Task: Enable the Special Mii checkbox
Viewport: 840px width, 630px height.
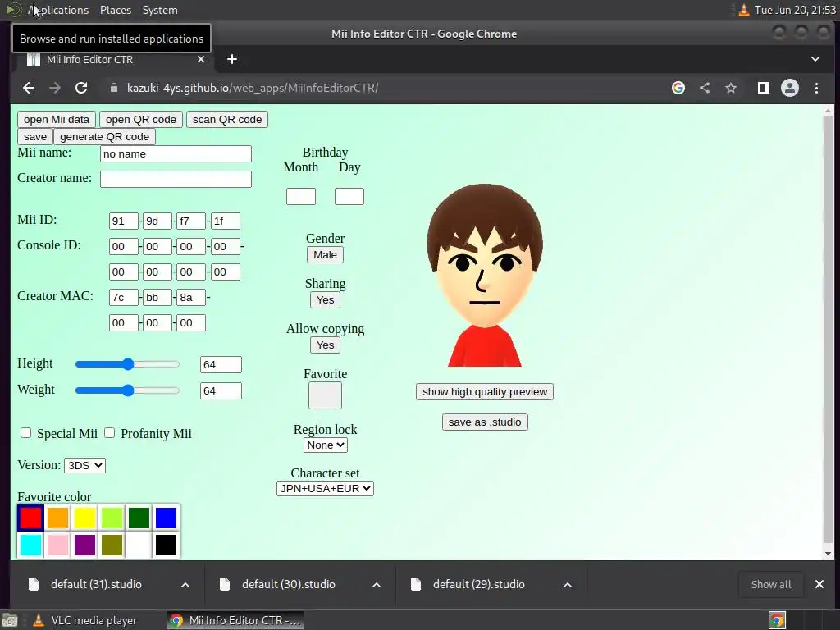Action: click(x=25, y=433)
